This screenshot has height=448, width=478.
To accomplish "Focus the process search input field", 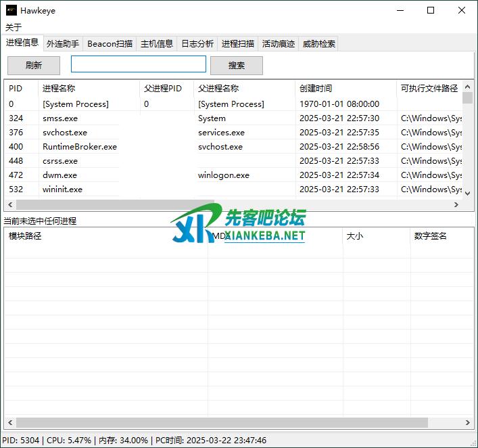I will 138,64.
